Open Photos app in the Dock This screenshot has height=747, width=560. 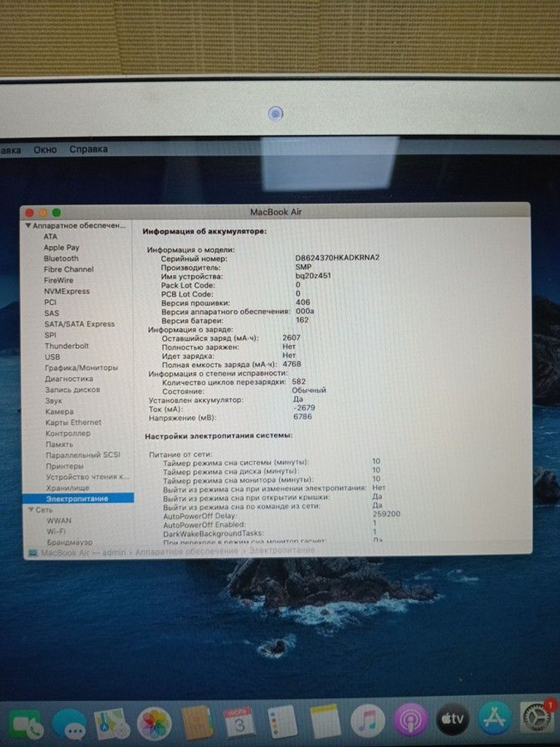click(154, 724)
